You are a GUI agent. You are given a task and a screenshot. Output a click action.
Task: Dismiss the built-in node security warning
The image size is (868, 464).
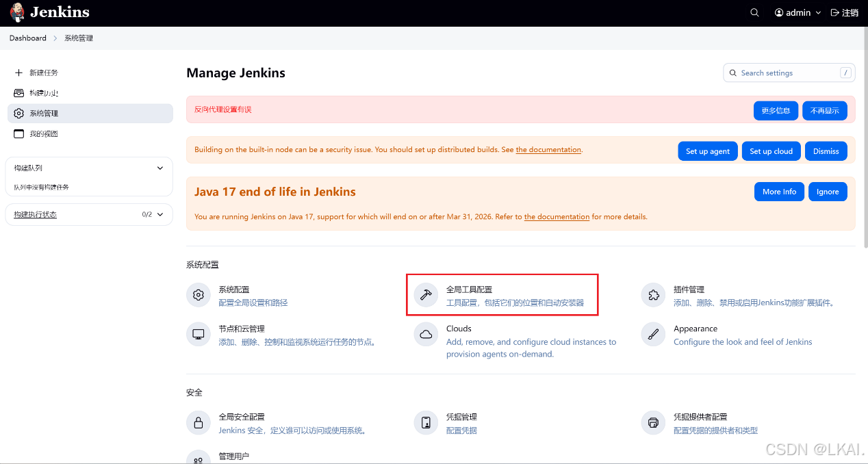click(826, 151)
